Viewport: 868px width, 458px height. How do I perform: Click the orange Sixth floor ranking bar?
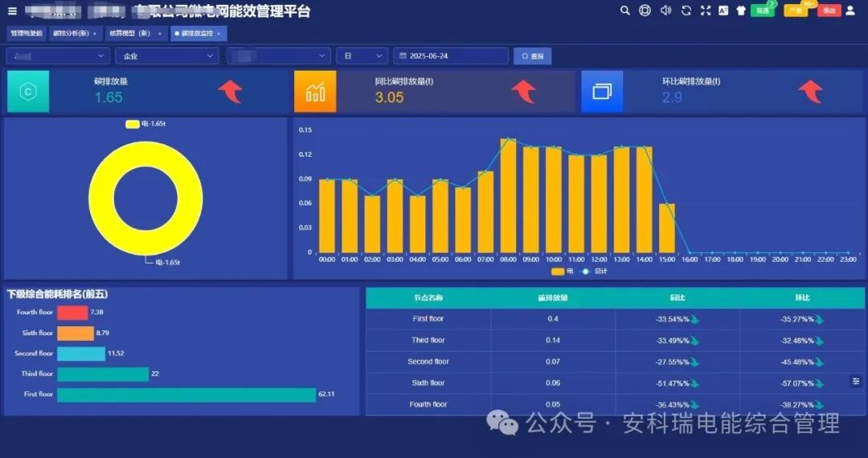(x=76, y=333)
